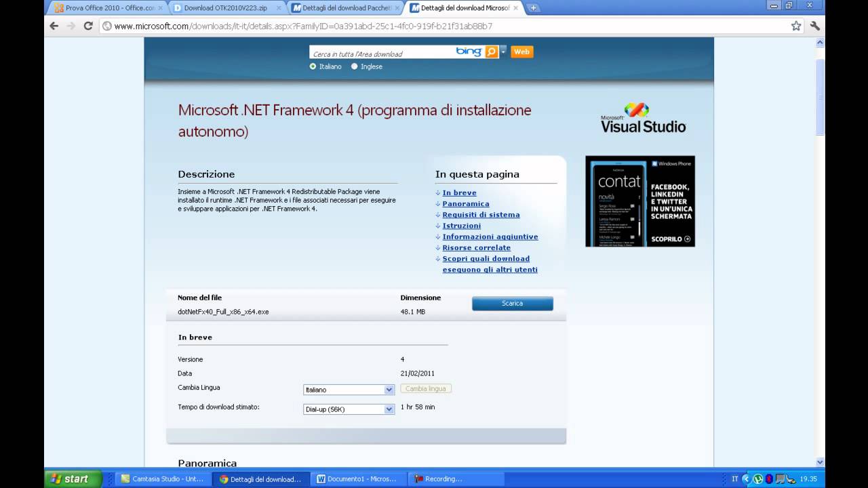The height and width of the screenshot is (488, 868).
Task: Click the vertical scrollbar thumb
Action: (820, 97)
